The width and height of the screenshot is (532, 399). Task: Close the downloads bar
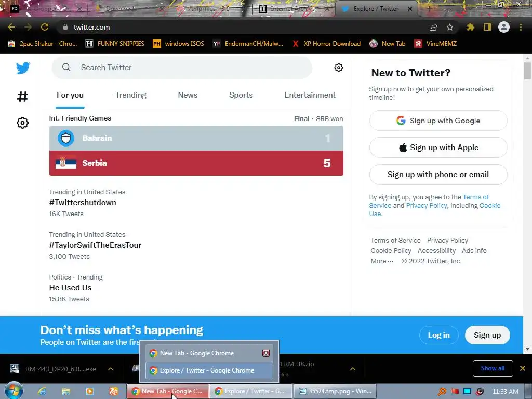pos(523,368)
